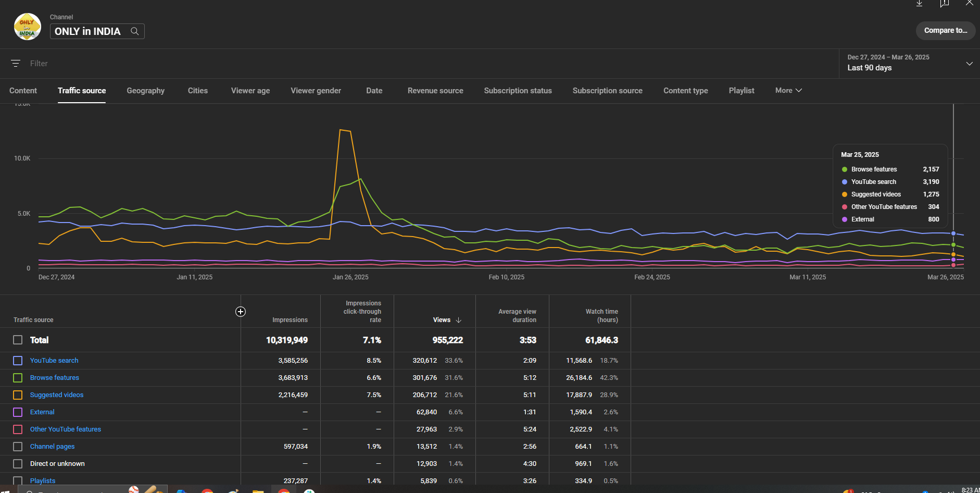Image resolution: width=980 pixels, height=493 pixels.
Task: Open the ONLY in INDIA channel selector
Action: [97, 31]
